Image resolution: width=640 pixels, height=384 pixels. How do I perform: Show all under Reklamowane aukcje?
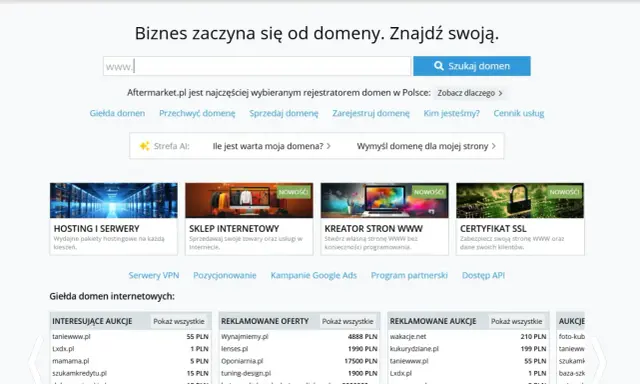(x=517, y=322)
